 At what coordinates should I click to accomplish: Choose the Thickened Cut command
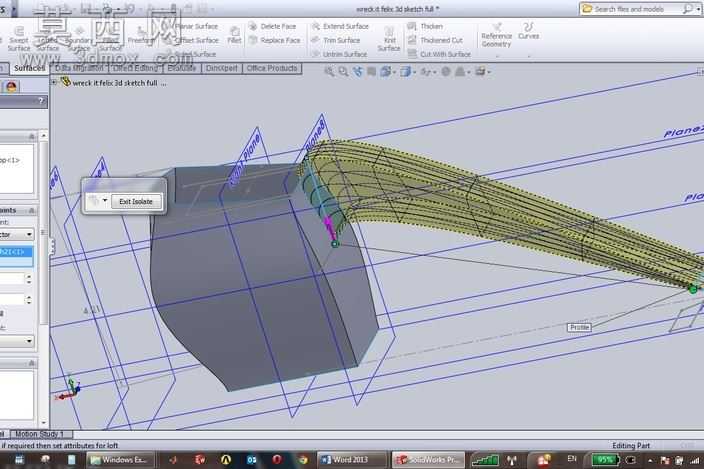[x=435, y=40]
